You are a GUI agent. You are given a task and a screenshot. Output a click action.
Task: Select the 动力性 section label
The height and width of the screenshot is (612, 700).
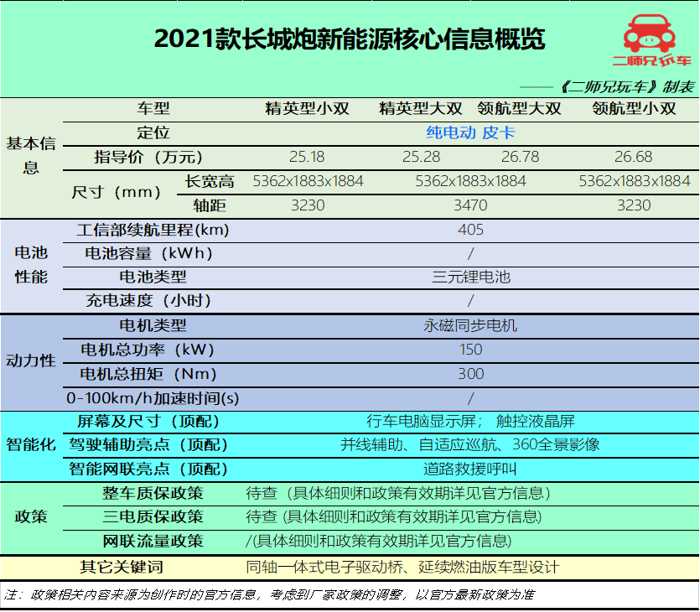point(31,360)
